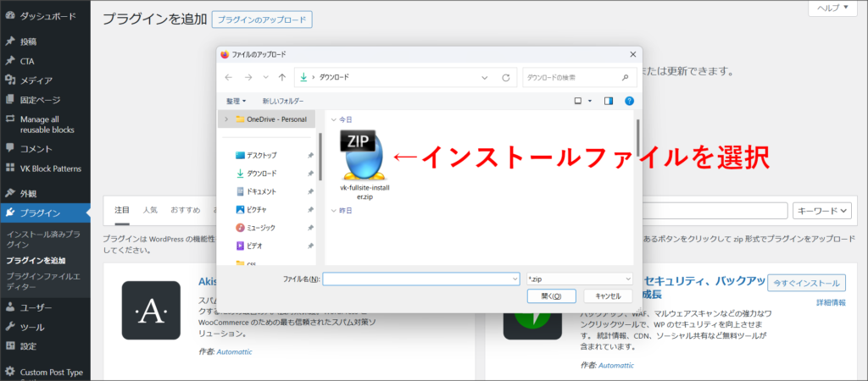Expand the OneDrive - Personal tree node
This screenshot has height=381, width=868.
[226, 119]
